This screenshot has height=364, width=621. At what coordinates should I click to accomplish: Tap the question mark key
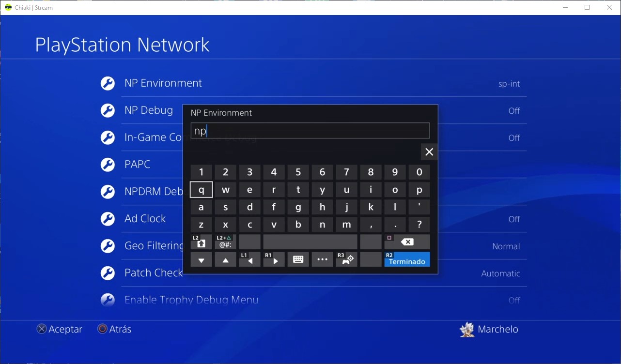(x=419, y=225)
